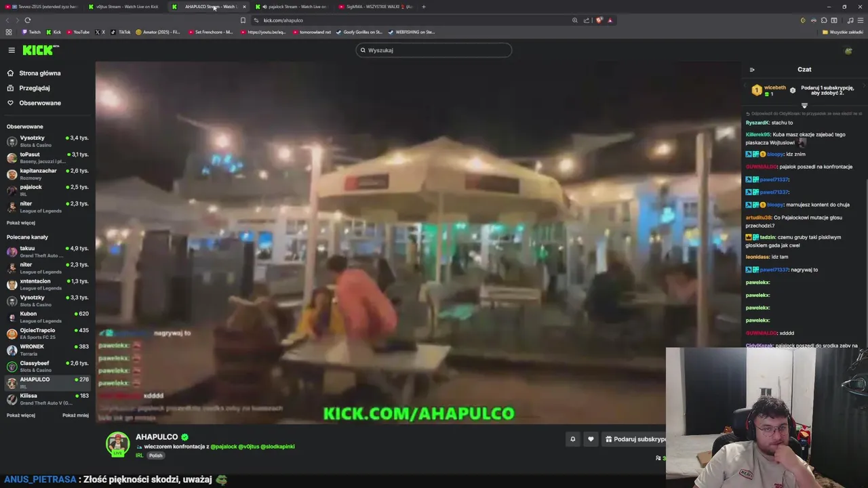Follow channel with heart button

point(591,439)
